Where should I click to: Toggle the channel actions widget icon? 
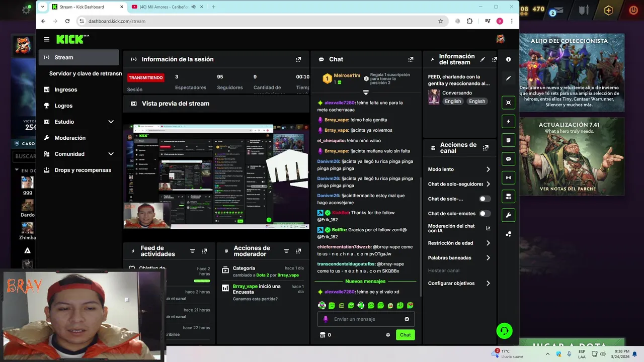pos(508,196)
